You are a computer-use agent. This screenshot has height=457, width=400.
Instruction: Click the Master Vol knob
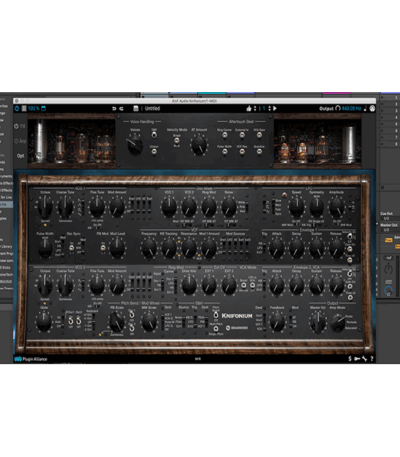coord(318,322)
